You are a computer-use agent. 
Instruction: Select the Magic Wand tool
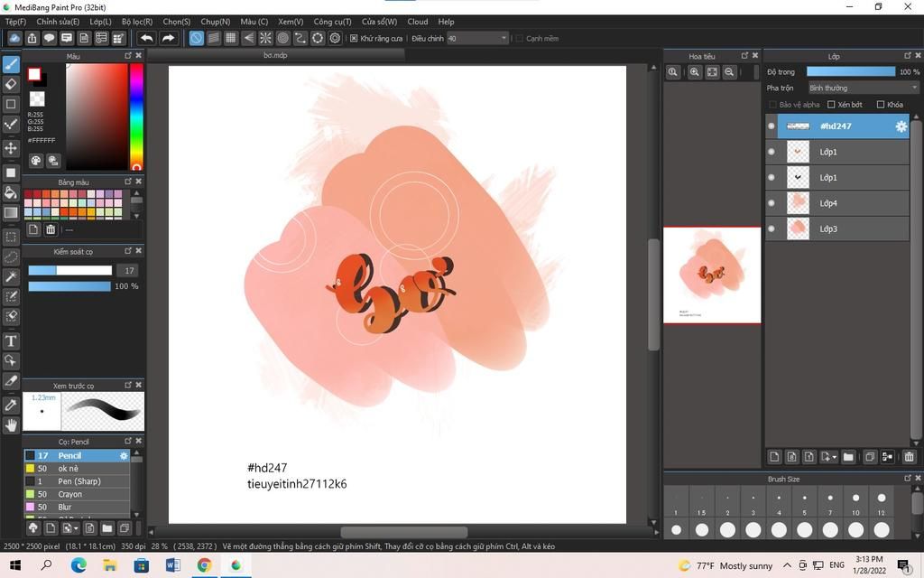[11, 276]
